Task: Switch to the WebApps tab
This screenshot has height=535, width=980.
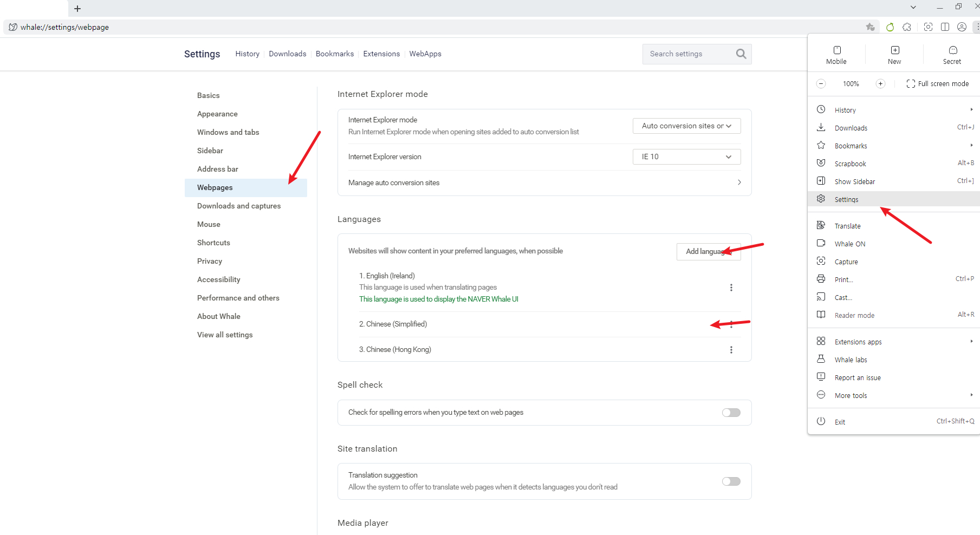Action: click(x=425, y=54)
